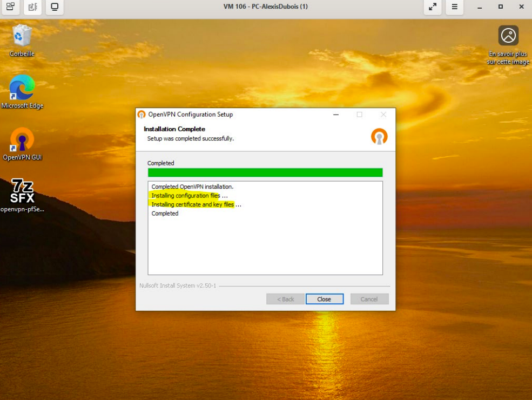The width and height of the screenshot is (532, 400).
Task: Click the second VM viewer toolbar icon
Action: [x=32, y=7]
